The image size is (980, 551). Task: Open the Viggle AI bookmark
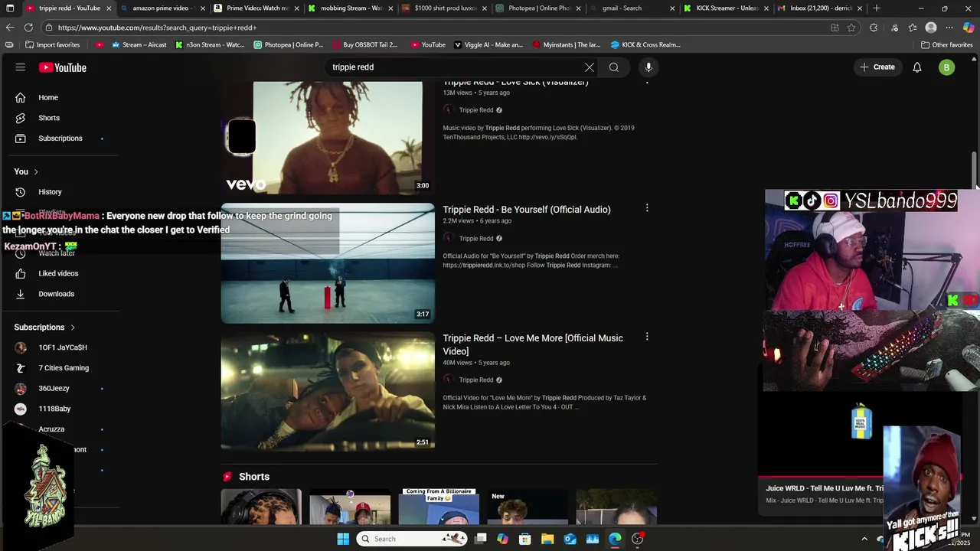point(488,44)
